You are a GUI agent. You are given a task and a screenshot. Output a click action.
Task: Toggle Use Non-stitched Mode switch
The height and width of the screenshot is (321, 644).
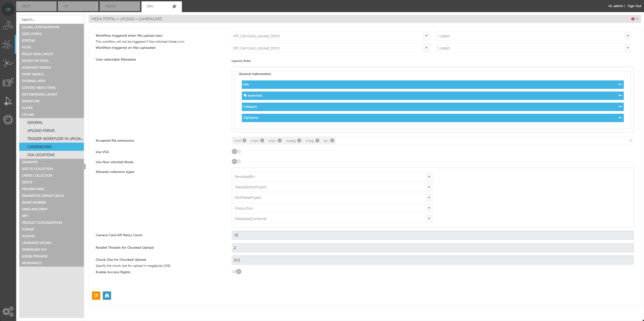coord(236,162)
